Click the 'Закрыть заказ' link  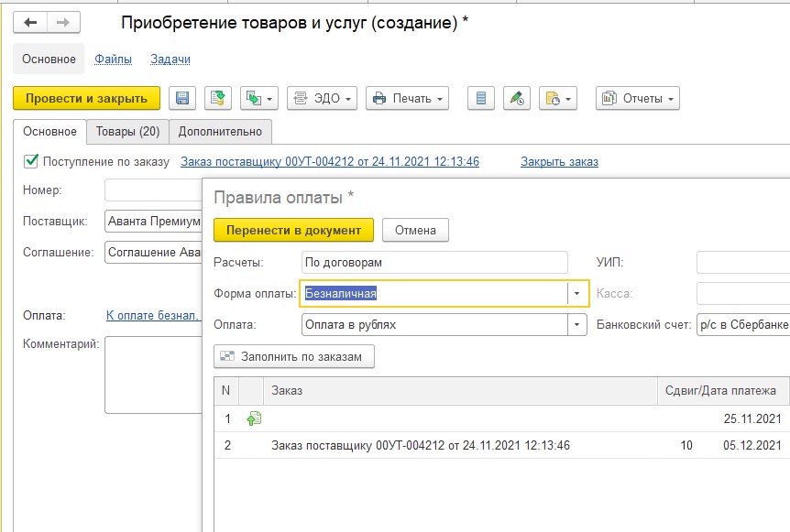pyautogui.click(x=559, y=162)
